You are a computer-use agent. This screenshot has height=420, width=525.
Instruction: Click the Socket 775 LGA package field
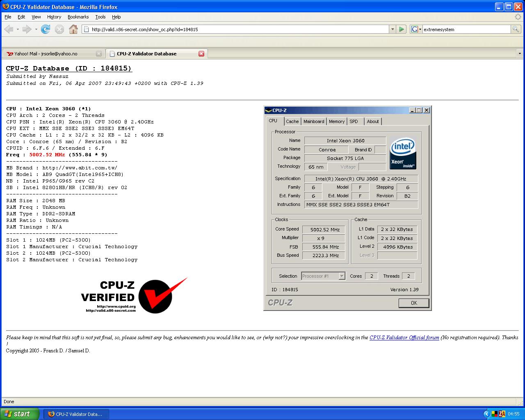345,158
